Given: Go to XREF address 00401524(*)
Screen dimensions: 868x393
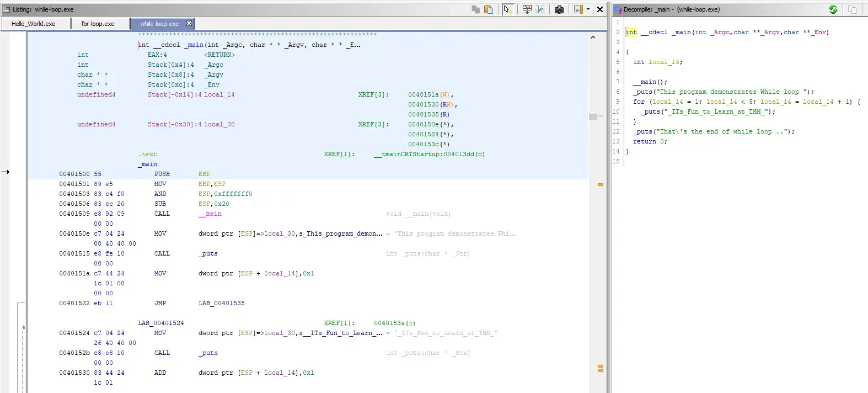Looking at the screenshot, I should tap(431, 134).
